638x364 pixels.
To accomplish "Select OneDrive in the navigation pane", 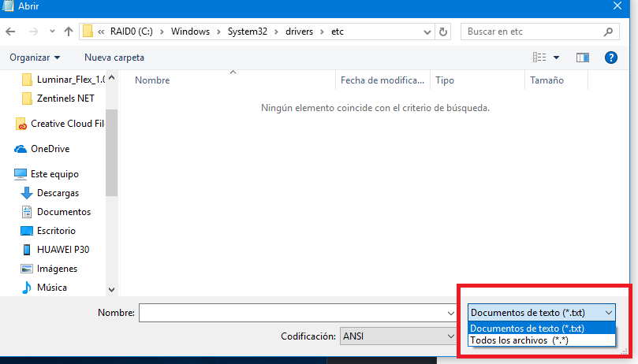I will point(50,149).
